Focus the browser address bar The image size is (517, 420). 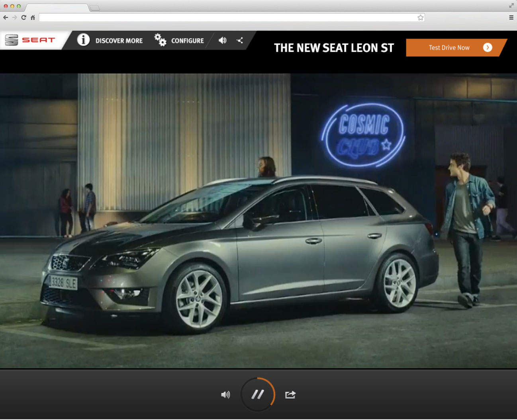click(x=232, y=18)
